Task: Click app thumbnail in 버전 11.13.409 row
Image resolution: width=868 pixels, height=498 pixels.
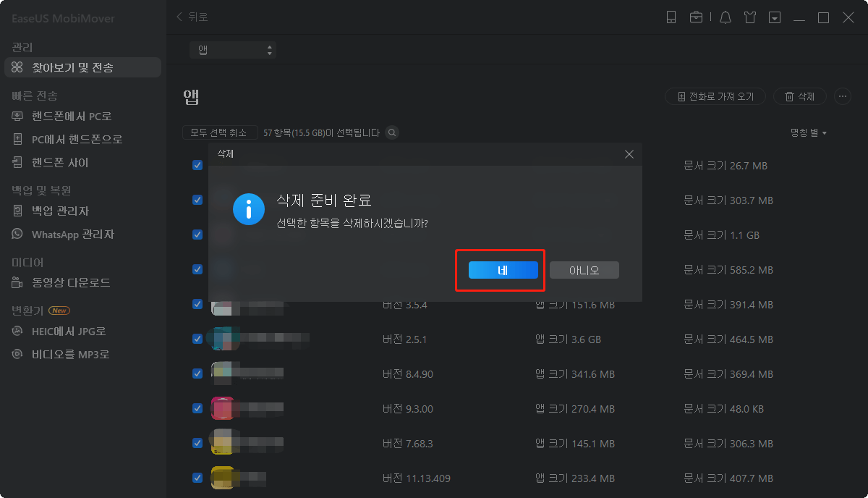Action: (x=222, y=478)
